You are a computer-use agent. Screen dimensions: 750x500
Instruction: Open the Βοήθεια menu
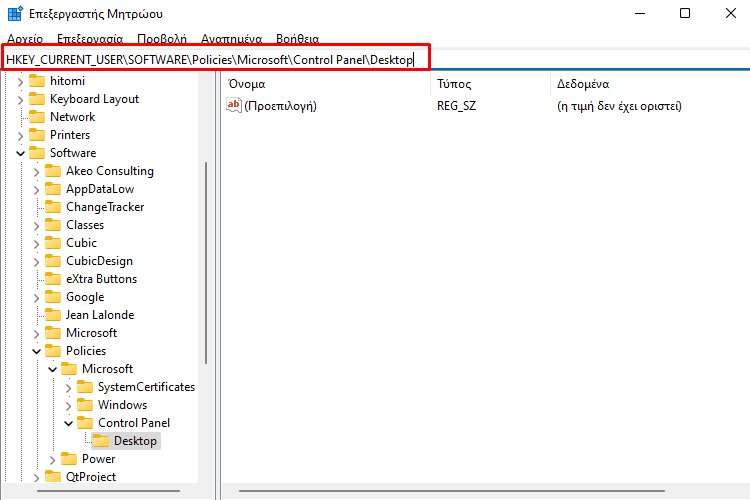(298, 39)
